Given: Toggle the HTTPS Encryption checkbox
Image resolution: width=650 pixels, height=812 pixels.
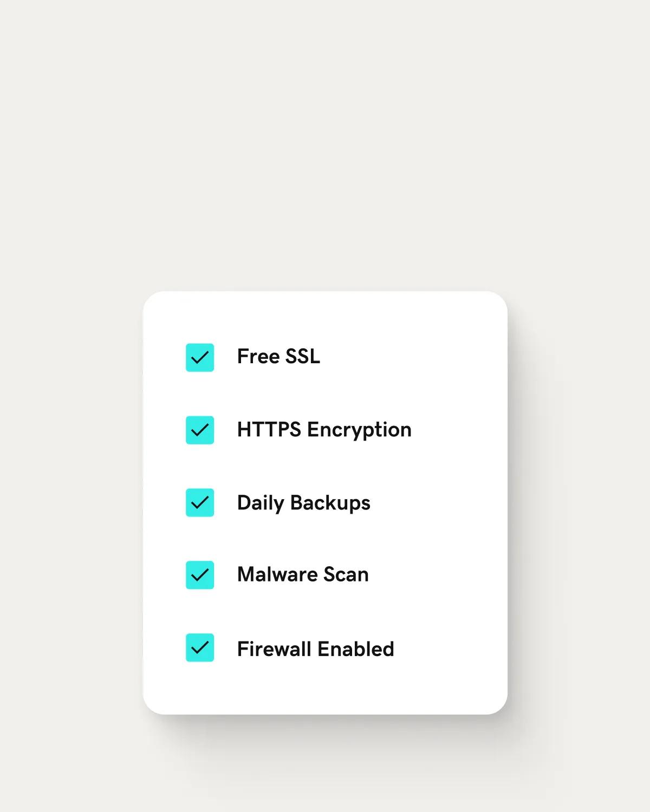Looking at the screenshot, I should pos(200,430).
